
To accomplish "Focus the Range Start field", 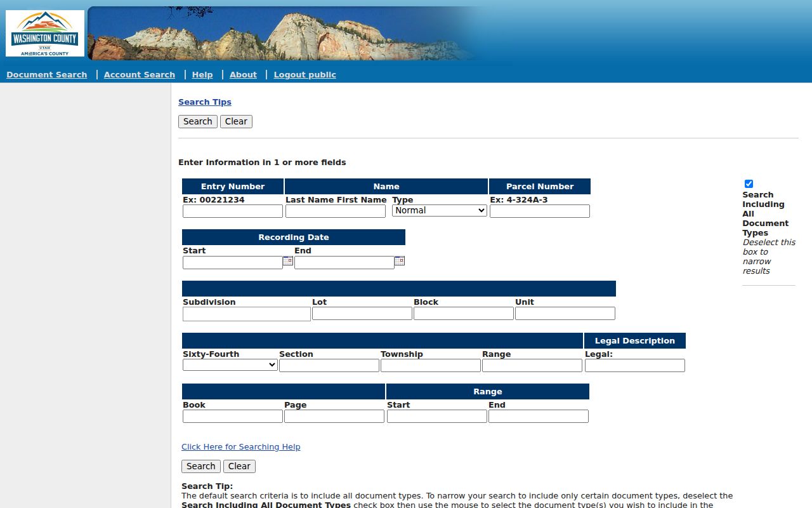I will [437, 416].
